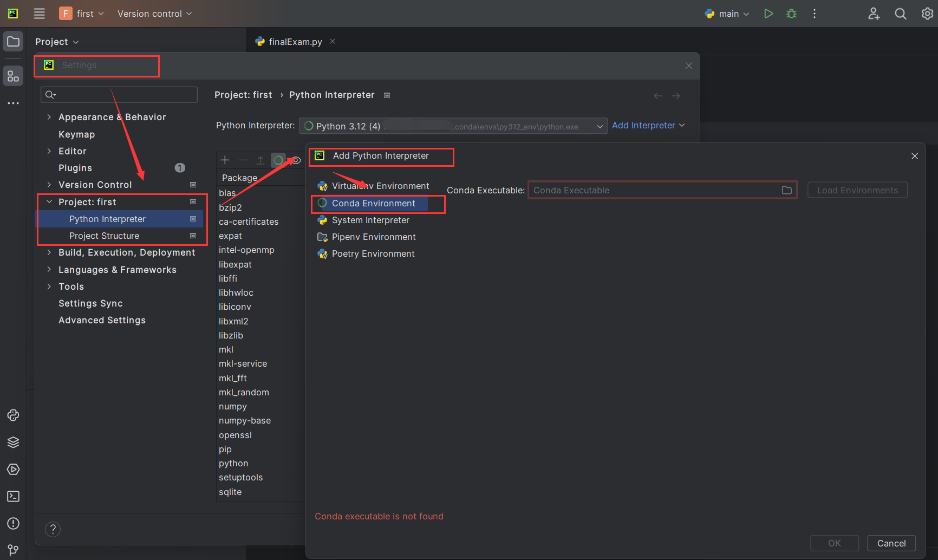Close the finalExam.py tab
This screenshot has width=938, height=560.
[333, 41]
